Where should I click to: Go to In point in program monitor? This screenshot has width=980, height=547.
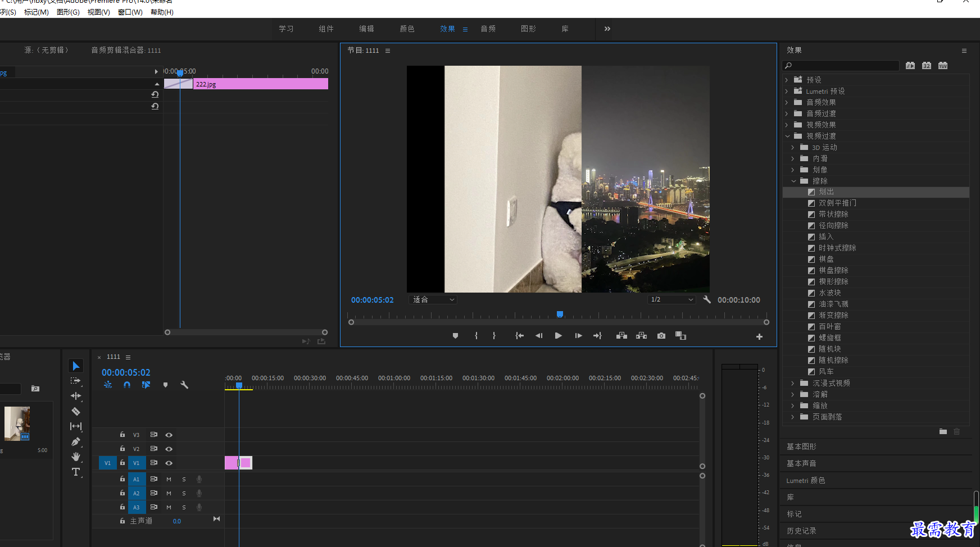(520, 336)
